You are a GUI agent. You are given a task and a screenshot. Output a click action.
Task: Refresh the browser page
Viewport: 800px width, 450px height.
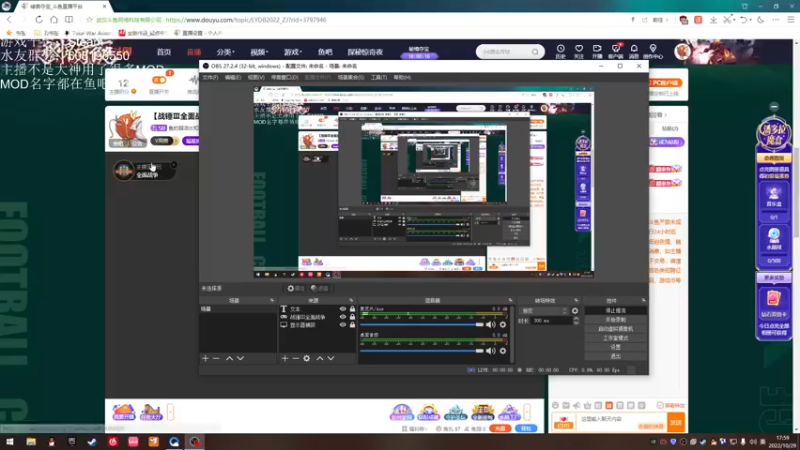click(39, 19)
